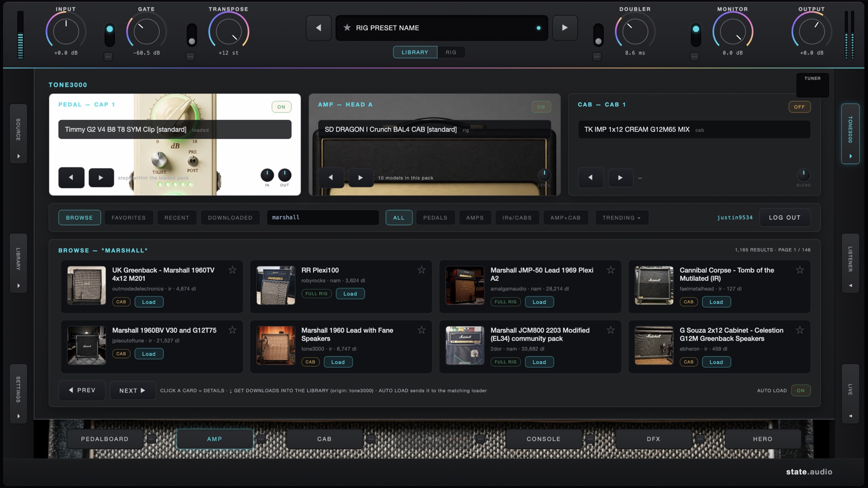The image size is (868, 488).
Task: Switch to the Library view tab
Action: point(415,52)
